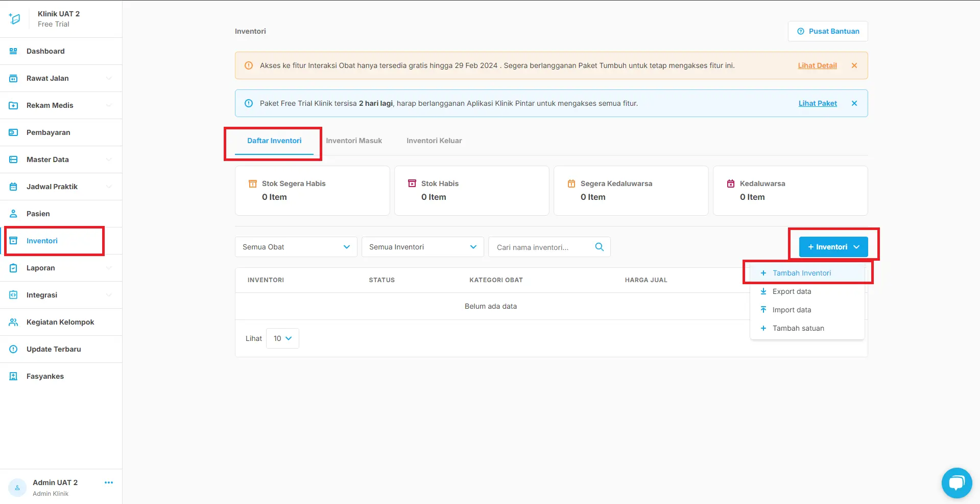
Task: Click the INVENTORI column header
Action: (266, 280)
